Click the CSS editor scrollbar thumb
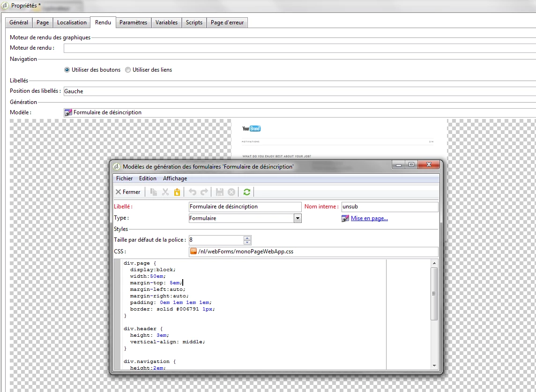 (x=434, y=294)
